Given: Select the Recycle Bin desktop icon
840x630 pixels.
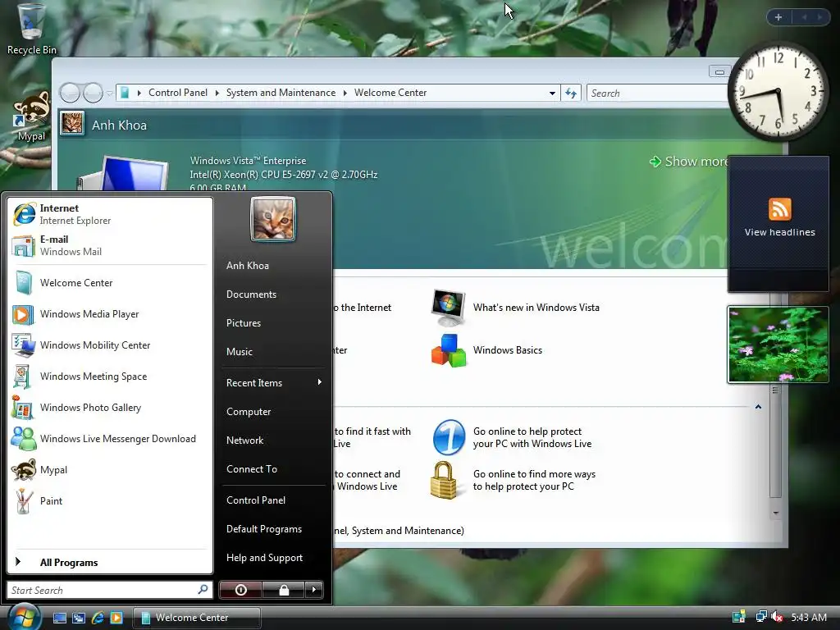Looking at the screenshot, I should pos(32,30).
